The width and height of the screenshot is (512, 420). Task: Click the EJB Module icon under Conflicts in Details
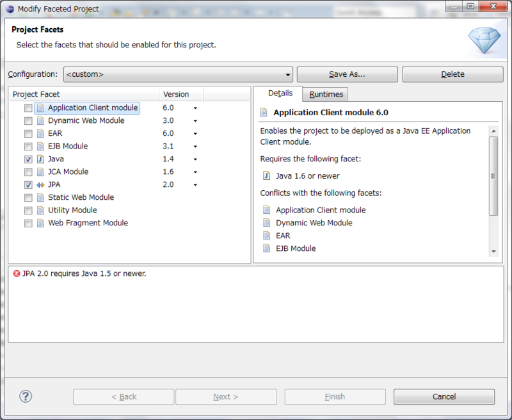click(266, 248)
